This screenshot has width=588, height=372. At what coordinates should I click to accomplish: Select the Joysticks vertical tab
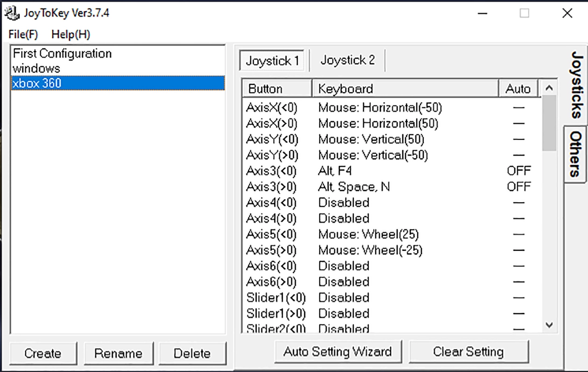[x=576, y=84]
